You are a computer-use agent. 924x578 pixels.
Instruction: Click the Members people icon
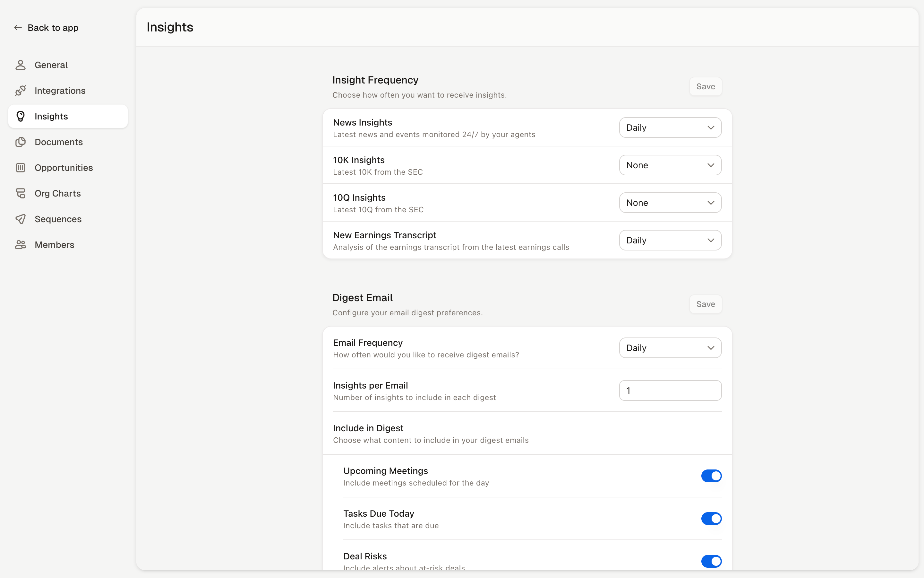coord(21,245)
